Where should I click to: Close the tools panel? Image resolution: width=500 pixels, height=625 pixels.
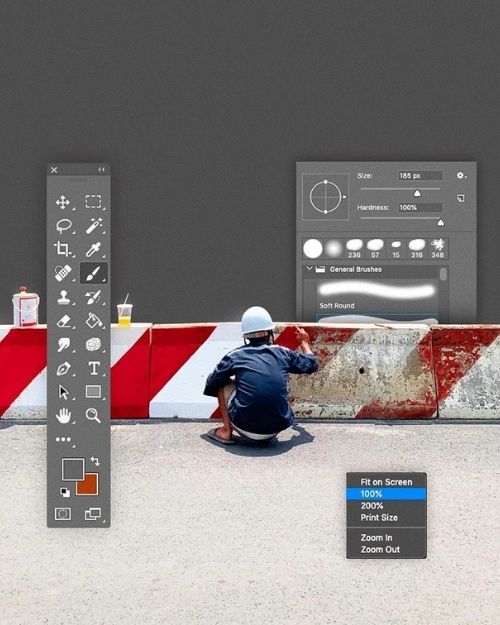[54, 170]
